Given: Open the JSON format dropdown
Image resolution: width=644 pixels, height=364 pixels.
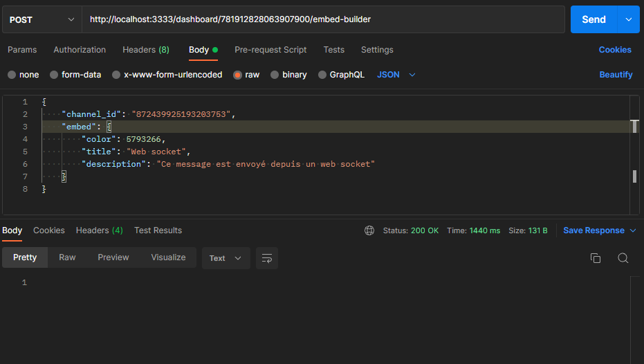Looking at the screenshot, I should point(396,75).
